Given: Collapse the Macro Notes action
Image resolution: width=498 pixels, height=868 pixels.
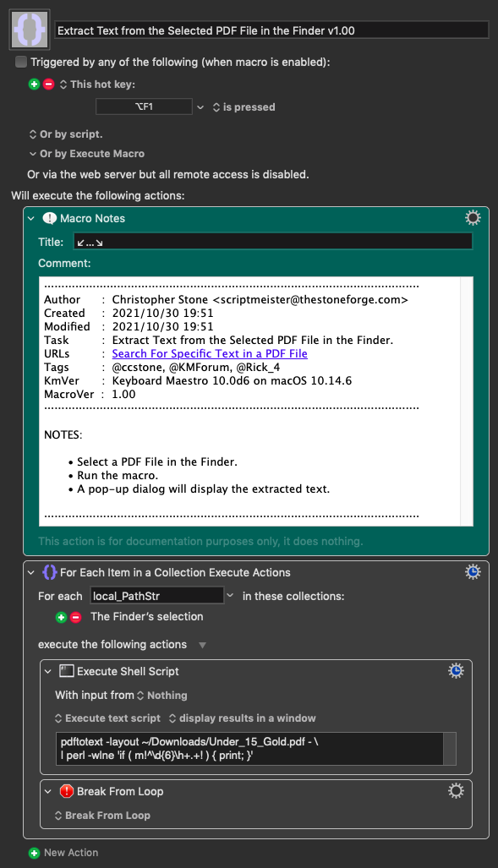Looking at the screenshot, I should click(x=31, y=218).
